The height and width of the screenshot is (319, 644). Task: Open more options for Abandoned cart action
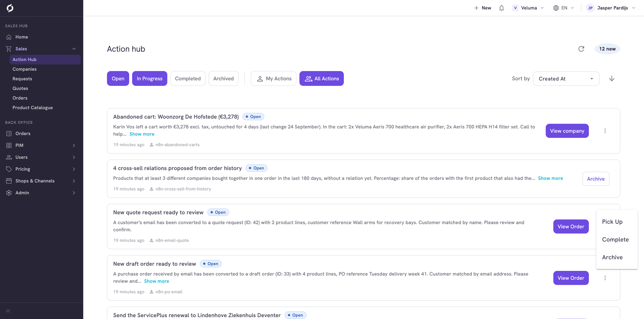(x=605, y=131)
